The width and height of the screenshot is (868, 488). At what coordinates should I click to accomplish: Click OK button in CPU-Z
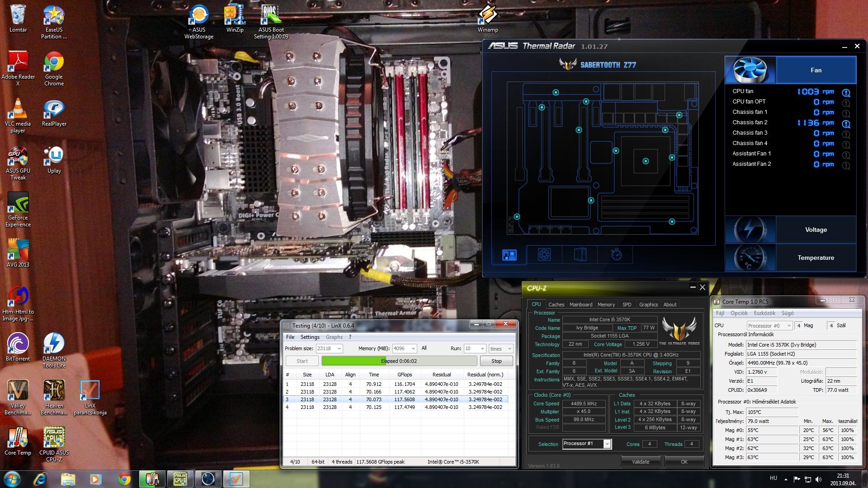[684, 462]
